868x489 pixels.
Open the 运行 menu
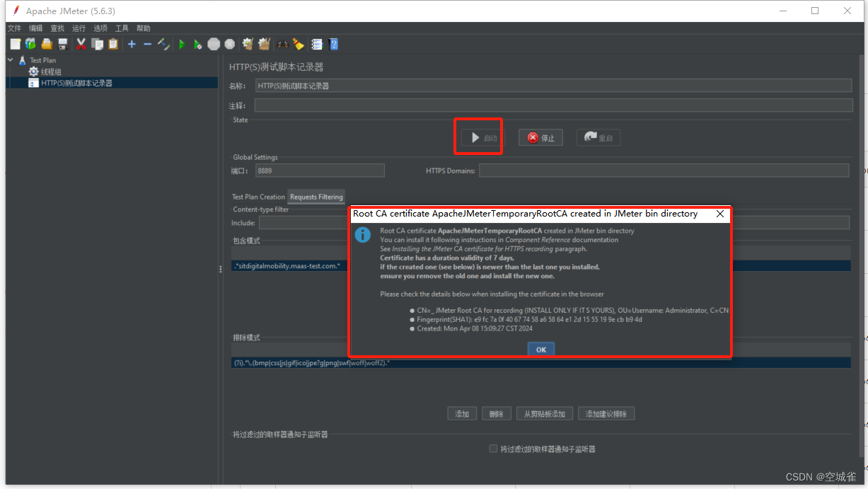click(x=79, y=28)
